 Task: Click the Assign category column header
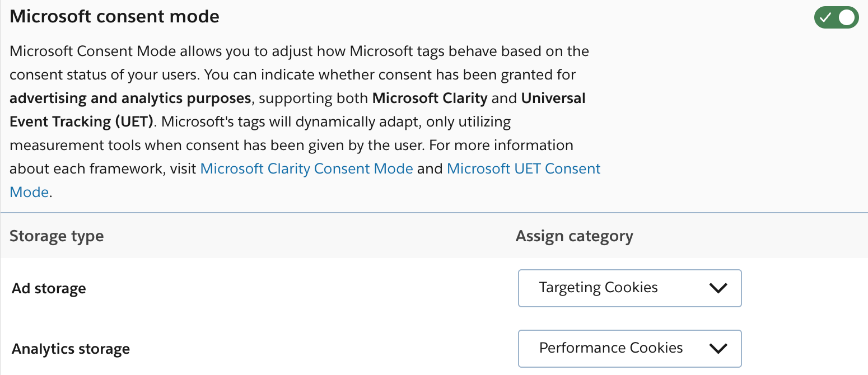click(x=574, y=236)
